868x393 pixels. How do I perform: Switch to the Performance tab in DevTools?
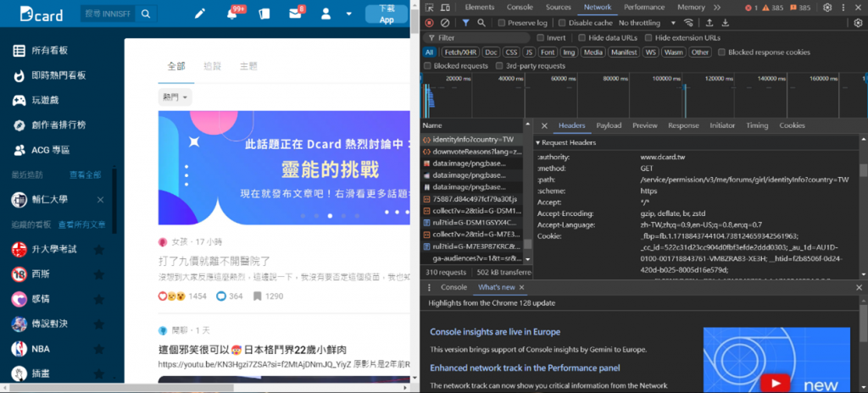pyautogui.click(x=644, y=7)
